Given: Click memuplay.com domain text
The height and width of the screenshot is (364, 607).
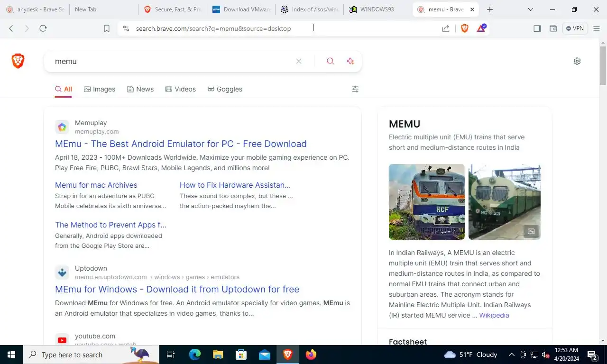Looking at the screenshot, I should 97,132.
